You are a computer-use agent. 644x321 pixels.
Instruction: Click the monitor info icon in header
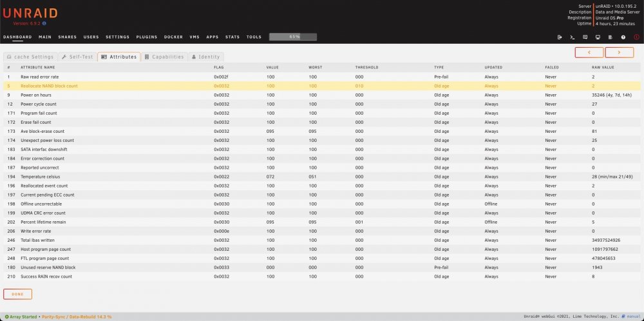598,37
